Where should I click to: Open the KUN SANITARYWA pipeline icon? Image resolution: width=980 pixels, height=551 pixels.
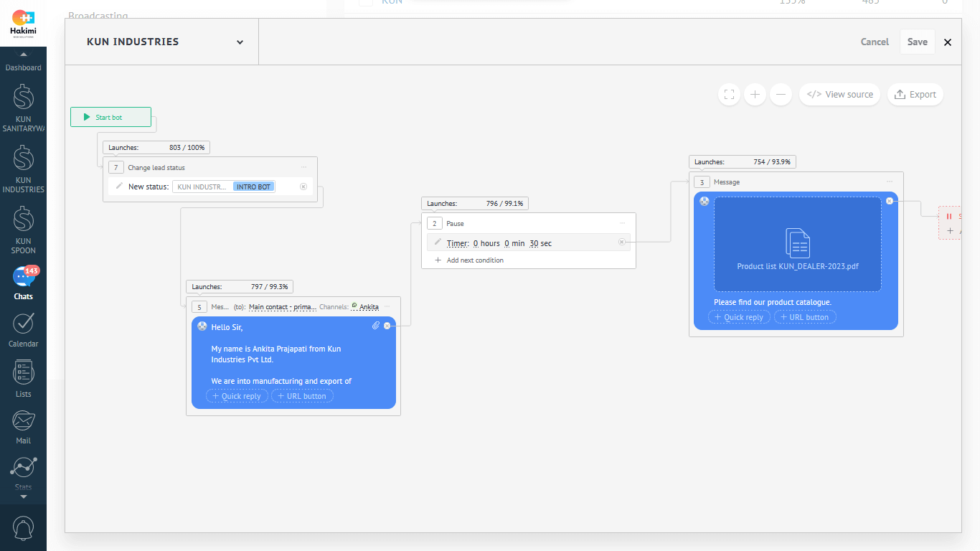23,98
